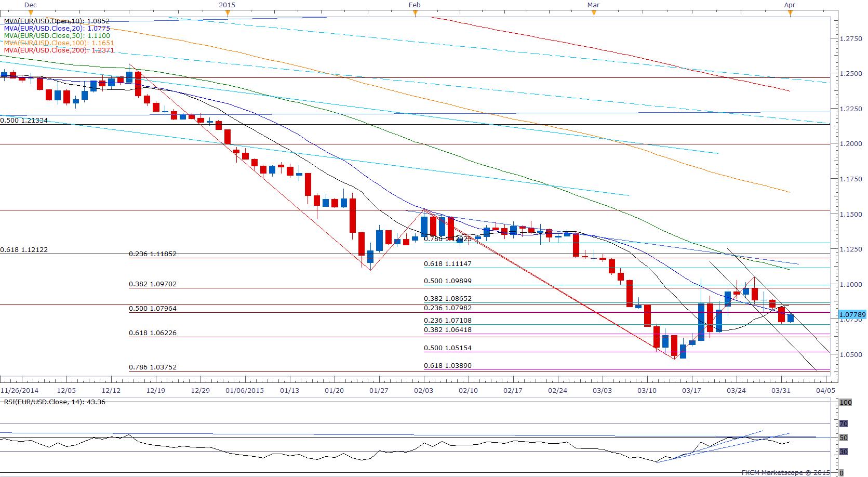Select the 0.618 1.12122 Fibonacci label
Image resolution: width=868 pixels, height=477 pixels.
[x=23, y=250]
